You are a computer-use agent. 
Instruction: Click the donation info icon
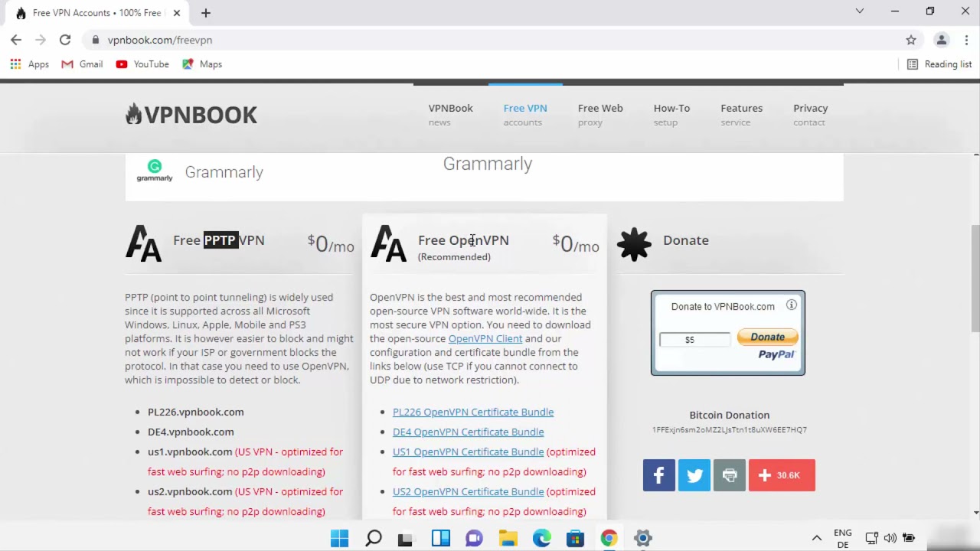(x=792, y=305)
